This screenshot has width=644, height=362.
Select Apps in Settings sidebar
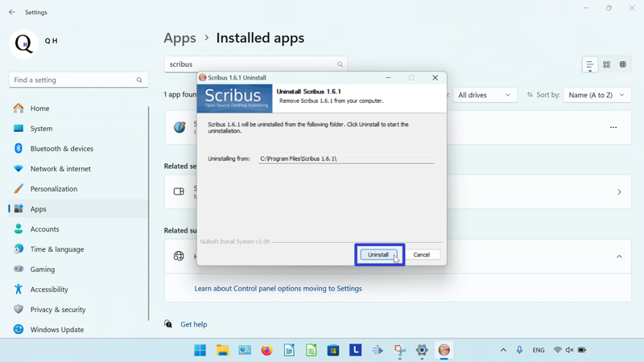pyautogui.click(x=78, y=209)
